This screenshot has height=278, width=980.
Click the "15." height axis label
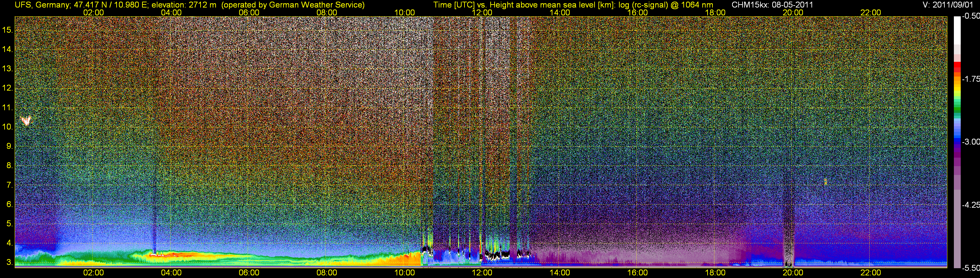click(x=7, y=30)
